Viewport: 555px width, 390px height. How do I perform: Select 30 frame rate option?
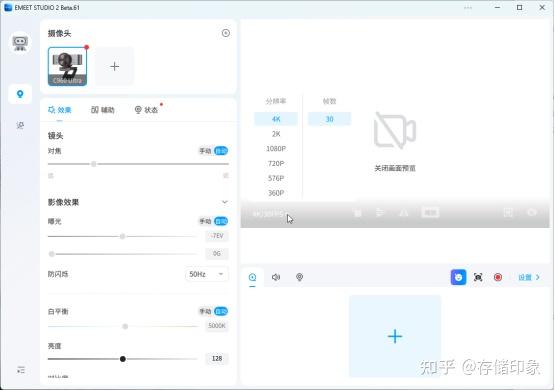pyautogui.click(x=330, y=119)
